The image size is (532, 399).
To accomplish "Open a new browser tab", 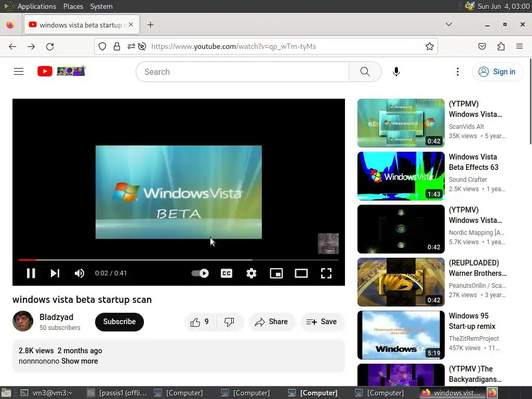I will (x=150, y=25).
